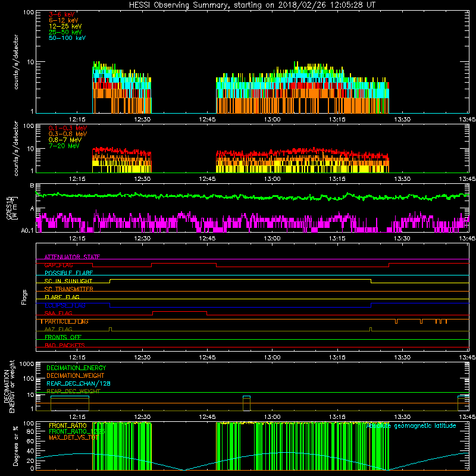476x476 pixels.
Task: Select the yellow 12-25 keV legend label
Action: (x=65, y=26)
